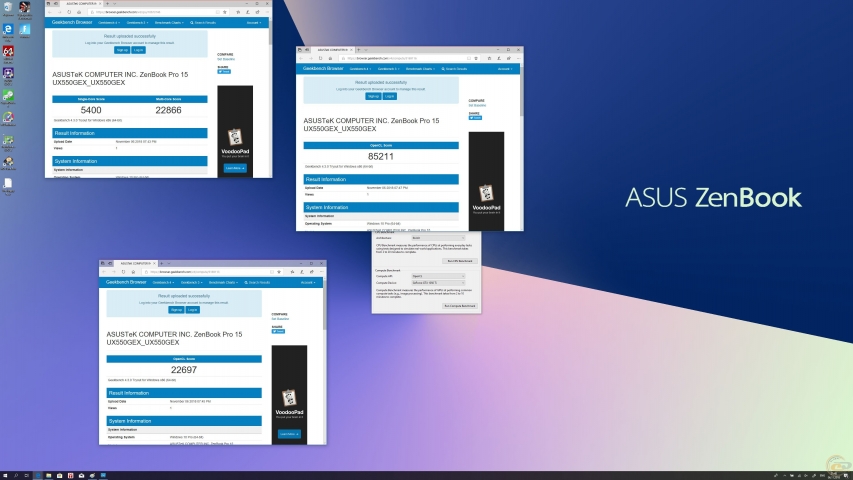Click Log in in the 5400 score window
Image resolution: width=853 pixels, height=480 pixels.
[138, 50]
